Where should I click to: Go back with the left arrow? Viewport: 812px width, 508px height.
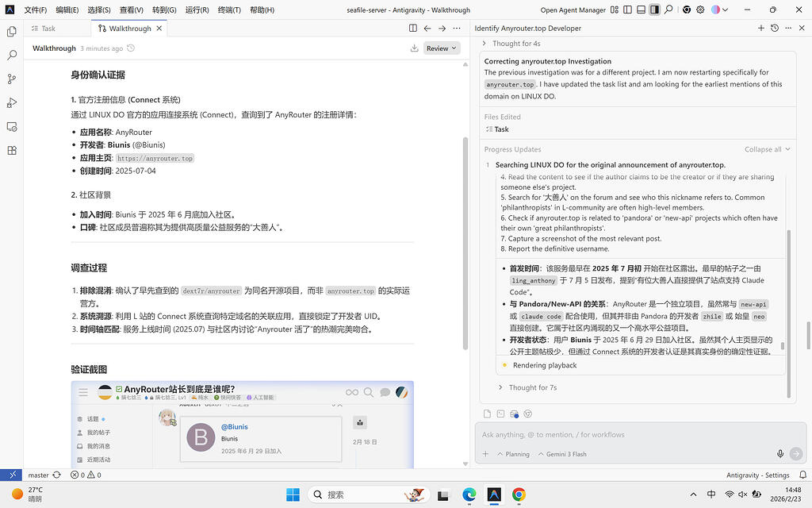427,28
